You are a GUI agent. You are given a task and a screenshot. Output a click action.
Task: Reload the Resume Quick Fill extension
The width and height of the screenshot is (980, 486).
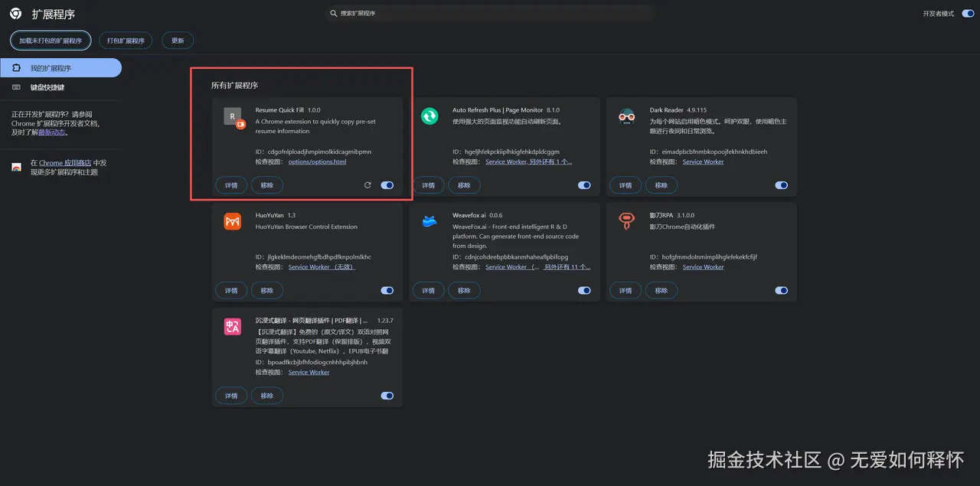click(x=367, y=185)
